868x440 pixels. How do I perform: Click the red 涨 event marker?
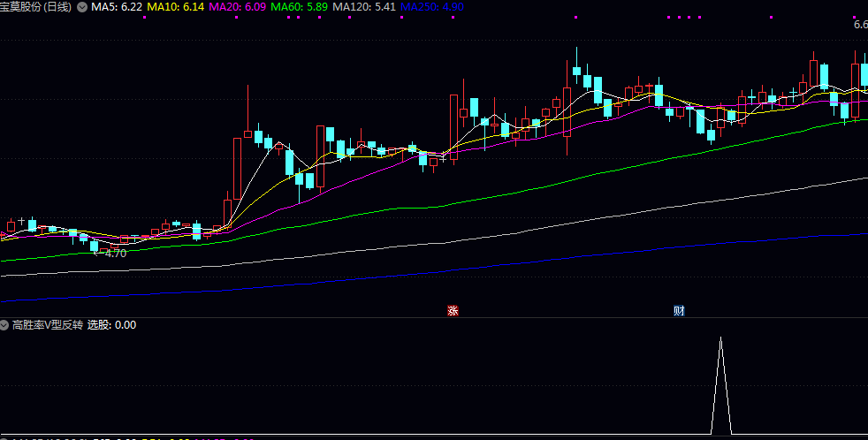coord(453,310)
